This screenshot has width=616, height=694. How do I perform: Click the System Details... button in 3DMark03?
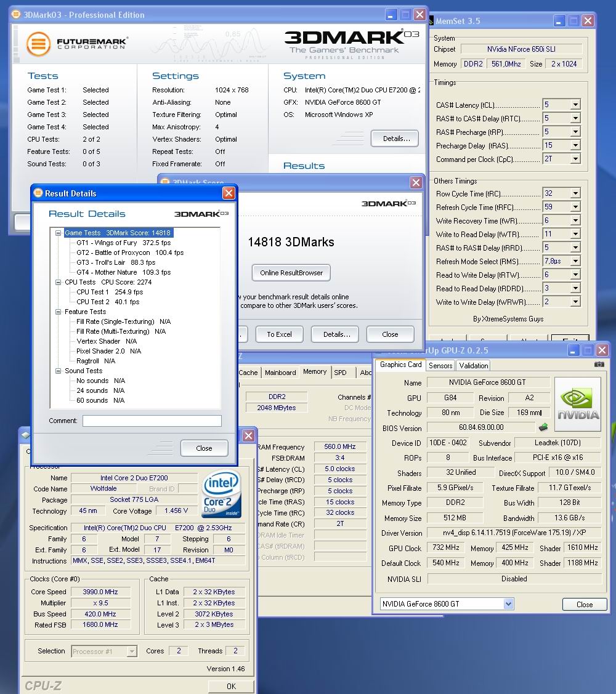point(395,139)
